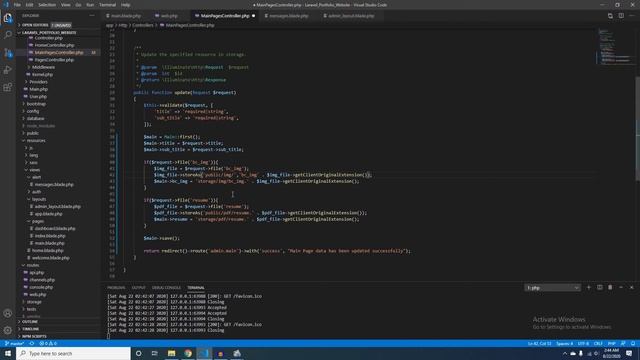Click the master branch status bar item
Image resolution: width=640 pixels, height=360 pixels.
15,344
